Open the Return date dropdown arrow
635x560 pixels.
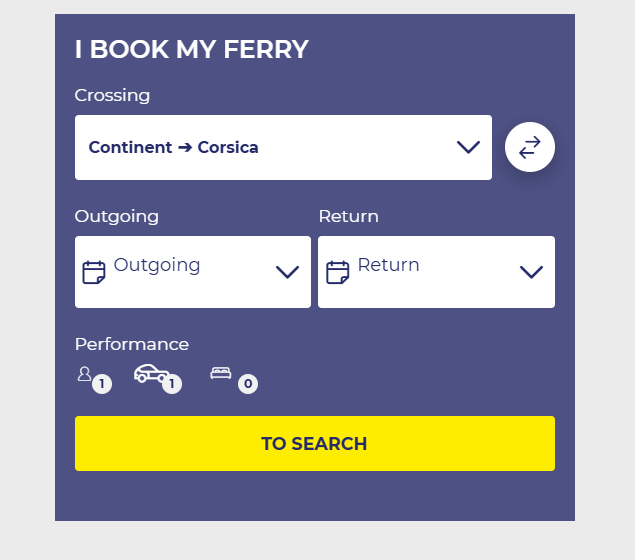tap(531, 272)
